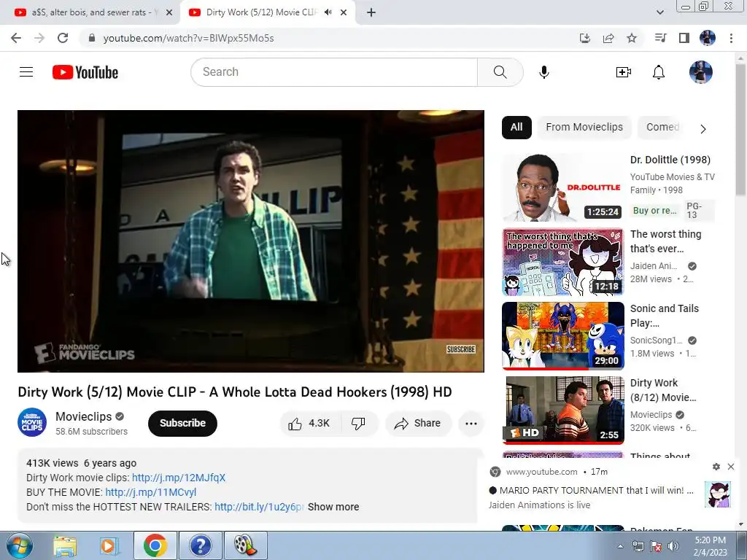Bookmark this tab with star icon
Viewport: 747px width, 560px height.
[x=632, y=38]
